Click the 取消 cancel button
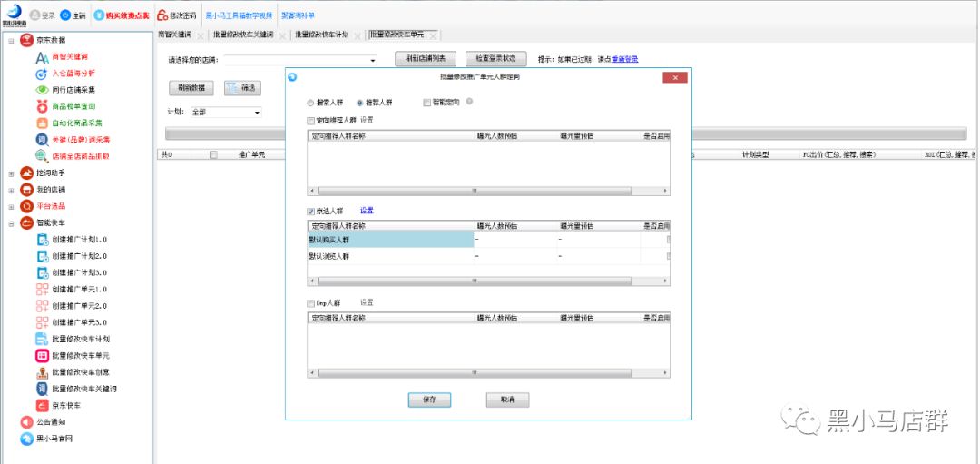Image resolution: width=980 pixels, height=464 pixels. click(x=507, y=400)
